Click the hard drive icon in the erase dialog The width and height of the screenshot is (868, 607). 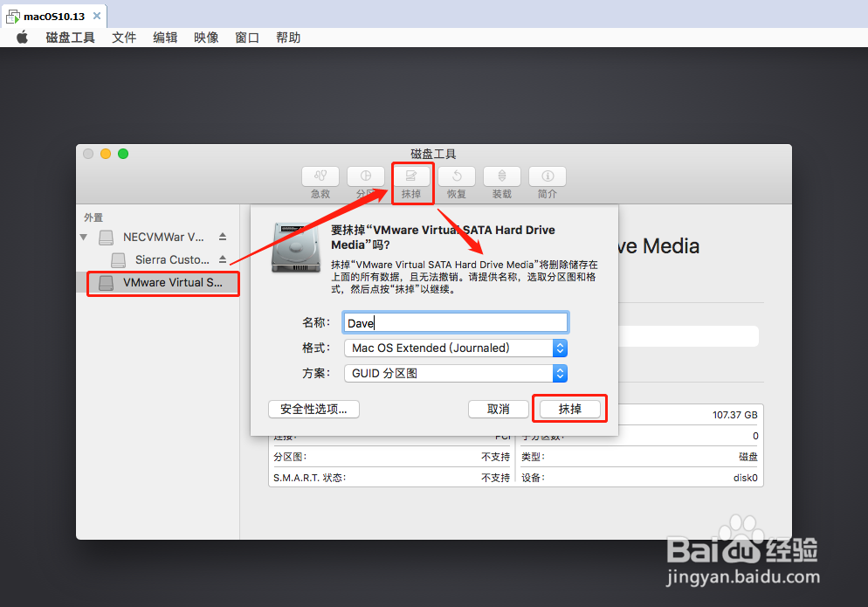click(296, 247)
